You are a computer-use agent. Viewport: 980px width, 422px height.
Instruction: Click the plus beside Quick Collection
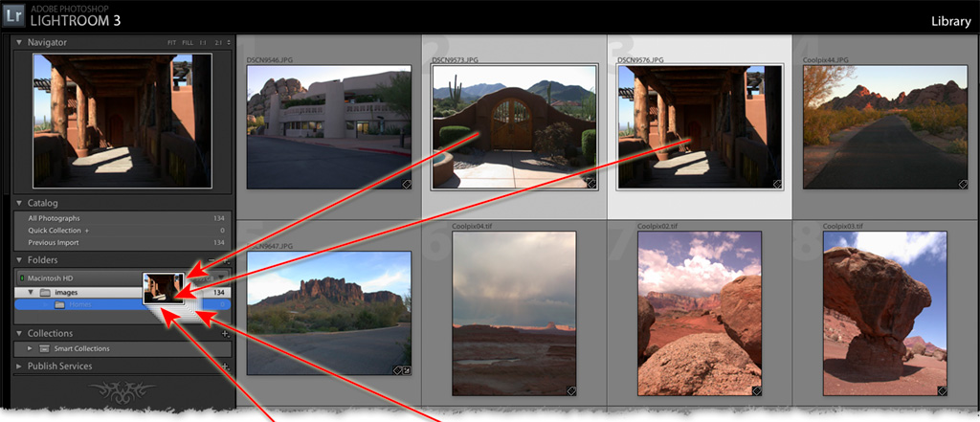point(87,231)
